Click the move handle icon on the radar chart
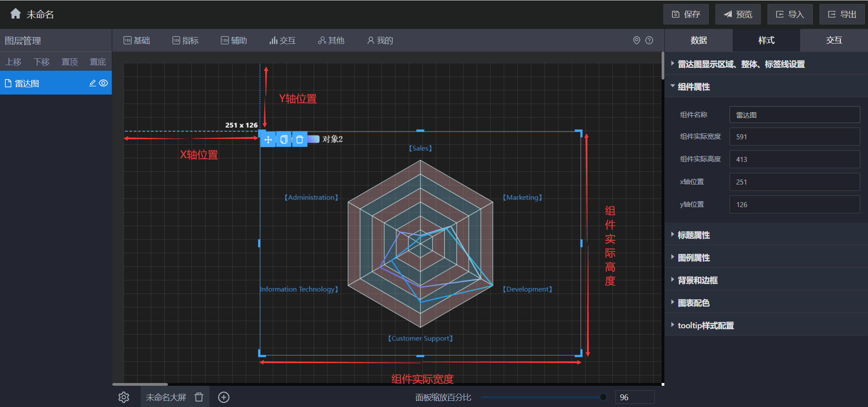The width and height of the screenshot is (868, 407). tap(268, 140)
